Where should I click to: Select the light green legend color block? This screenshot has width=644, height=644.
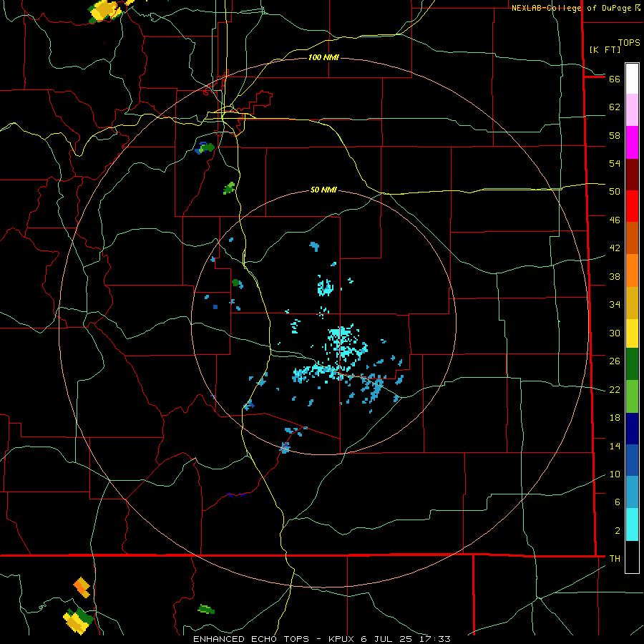tap(632, 396)
